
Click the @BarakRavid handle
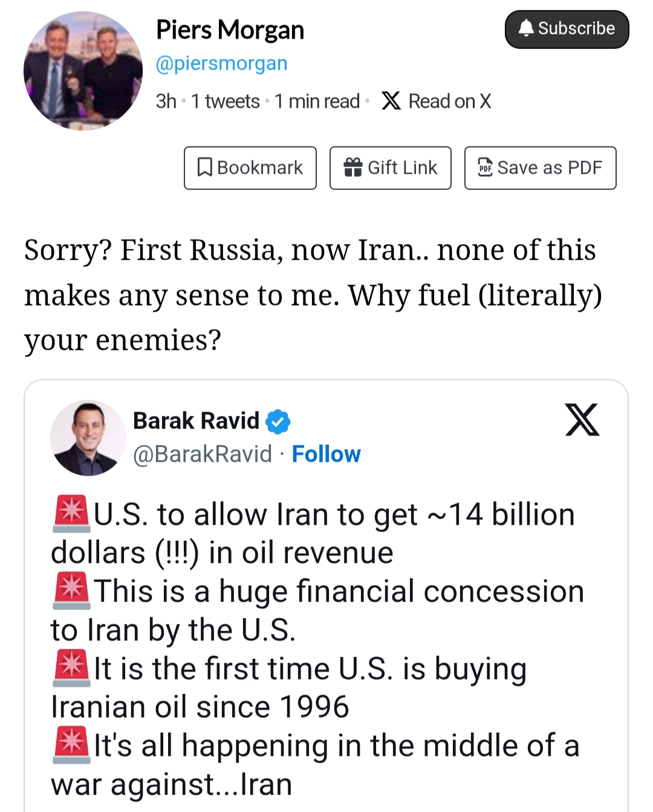point(203,454)
